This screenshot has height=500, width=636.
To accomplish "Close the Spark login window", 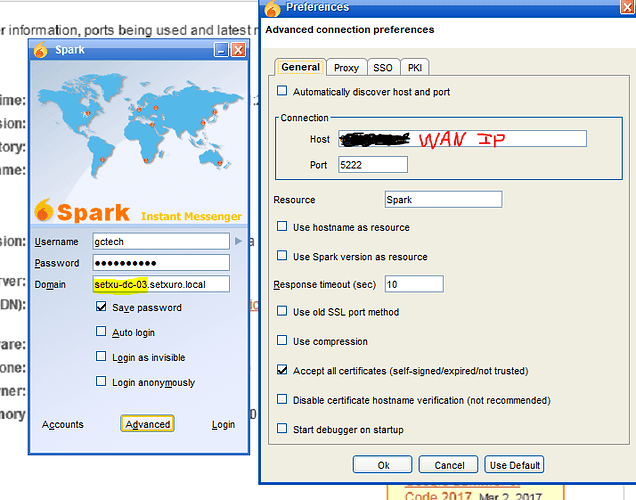I will tap(238, 50).
